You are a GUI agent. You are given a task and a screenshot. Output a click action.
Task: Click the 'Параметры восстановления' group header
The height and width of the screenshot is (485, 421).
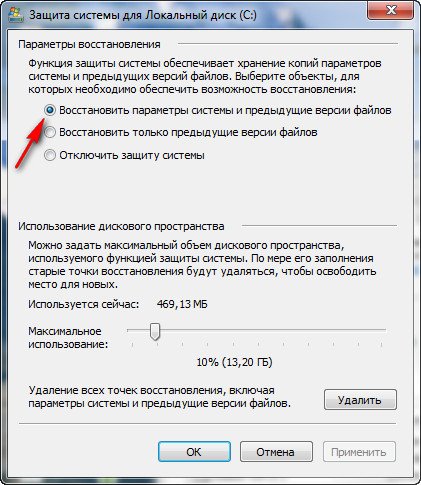click(89, 44)
